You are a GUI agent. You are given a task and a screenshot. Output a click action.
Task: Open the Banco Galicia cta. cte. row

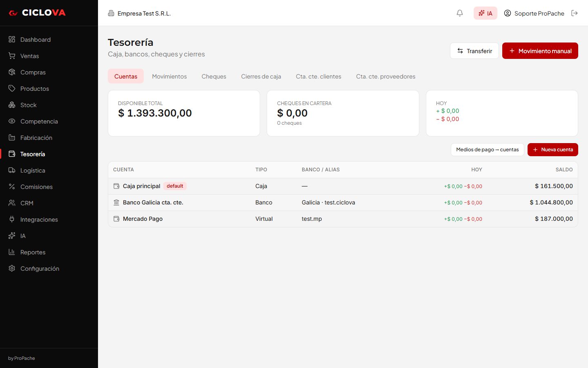343,202
